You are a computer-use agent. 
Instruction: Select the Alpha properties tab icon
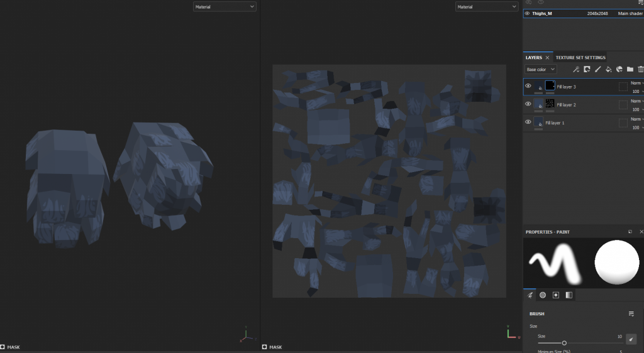pos(543,295)
